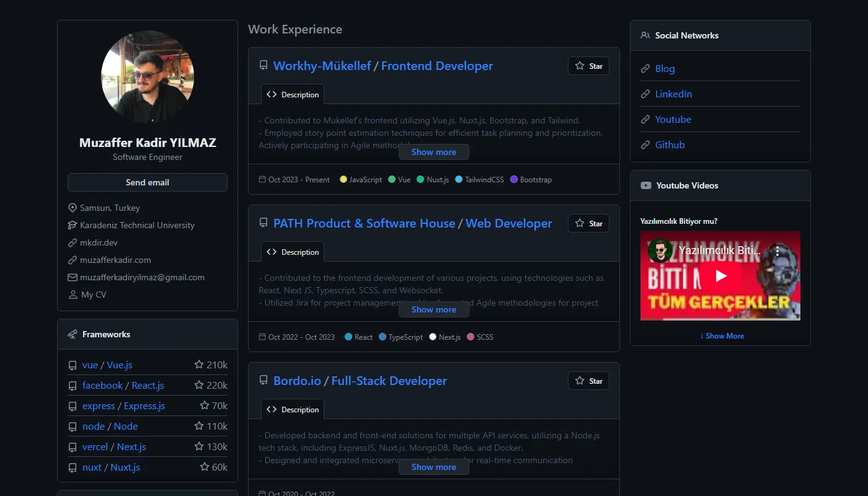Play the Yazılımcılık Bitiyor mu video
The image size is (868, 496).
pyautogui.click(x=720, y=276)
